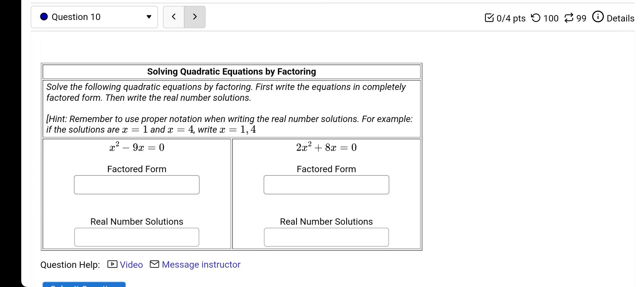Click Real Number Solutions field under 2x² + 8x

point(326,237)
